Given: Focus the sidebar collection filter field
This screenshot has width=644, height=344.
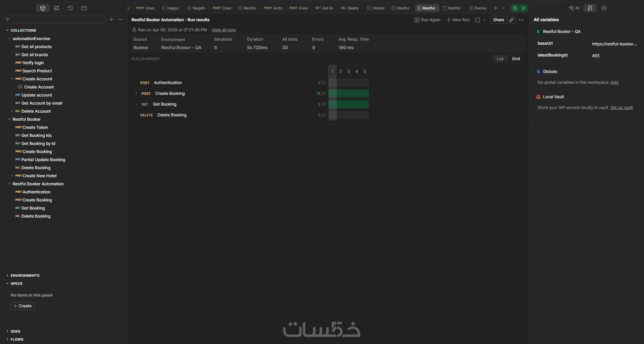Looking at the screenshot, I should 54,20.
